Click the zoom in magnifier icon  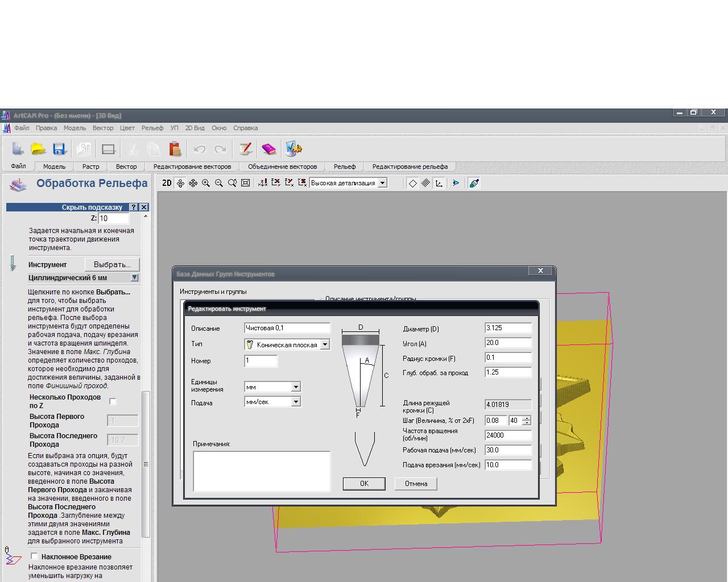tap(206, 183)
